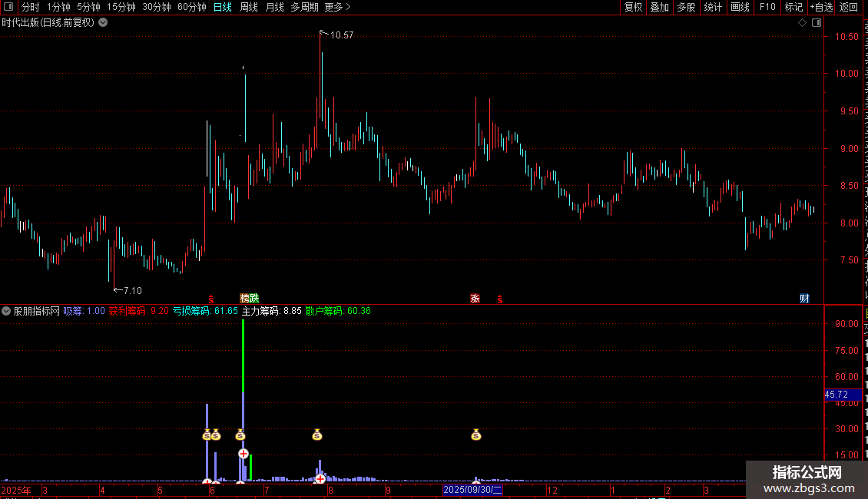Select the 60分钟 period tab
868x499 pixels.
point(192,7)
